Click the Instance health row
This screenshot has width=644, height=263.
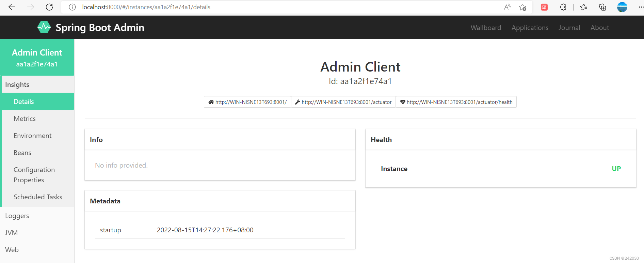tap(501, 169)
